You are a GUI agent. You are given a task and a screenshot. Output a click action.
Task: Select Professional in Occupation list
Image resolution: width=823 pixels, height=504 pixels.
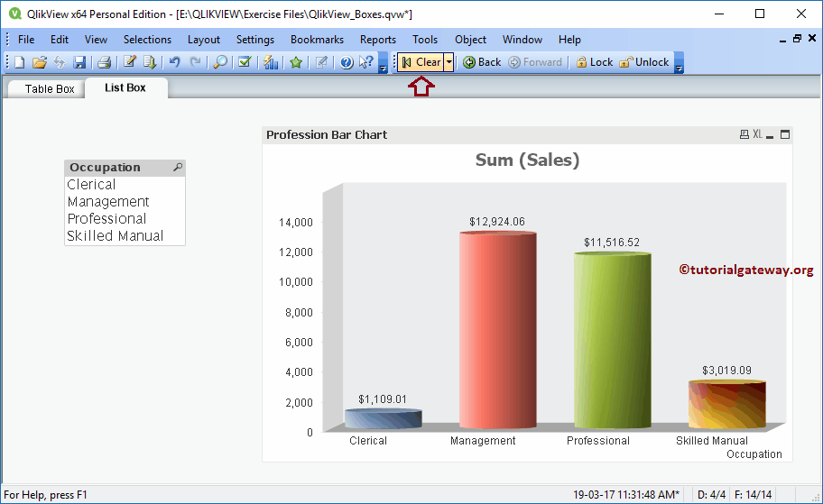[x=125, y=219]
